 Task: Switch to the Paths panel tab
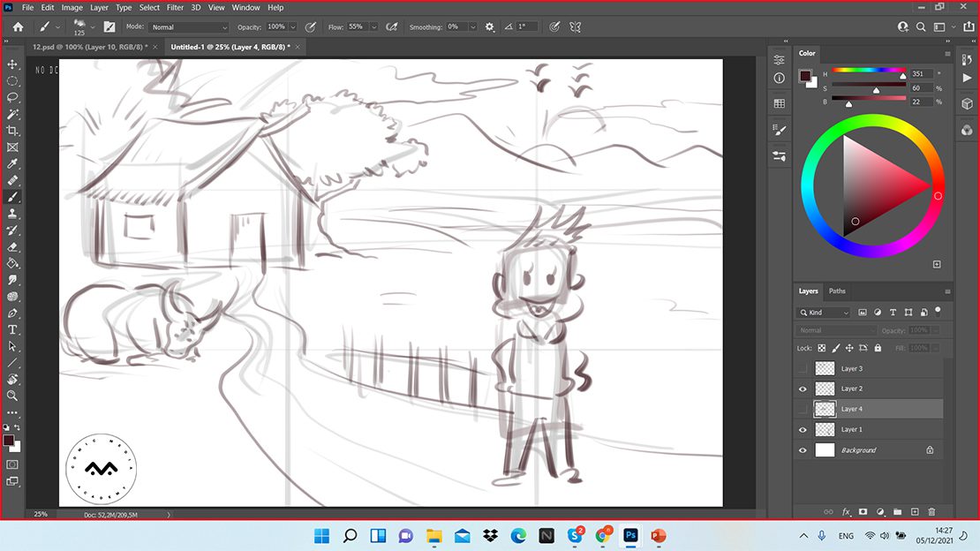pos(837,291)
